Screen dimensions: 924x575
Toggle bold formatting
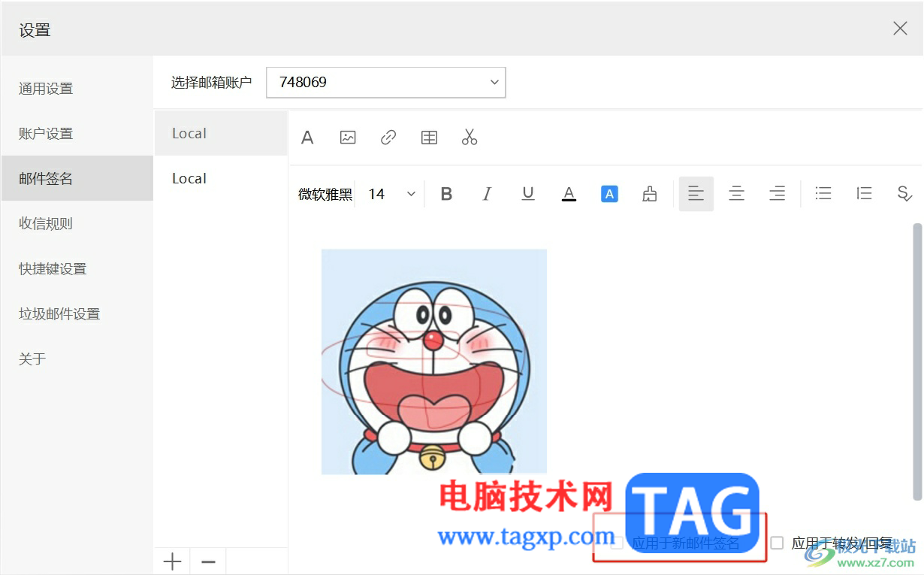tap(446, 194)
